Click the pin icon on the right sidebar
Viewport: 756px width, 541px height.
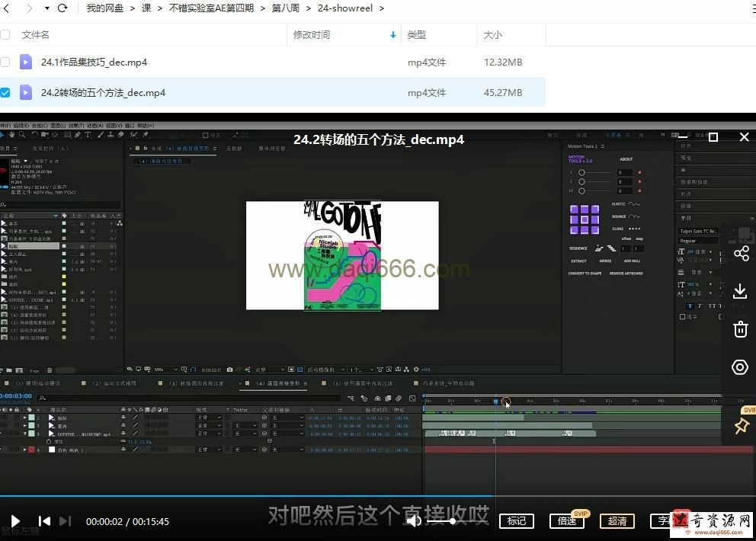[x=741, y=426]
